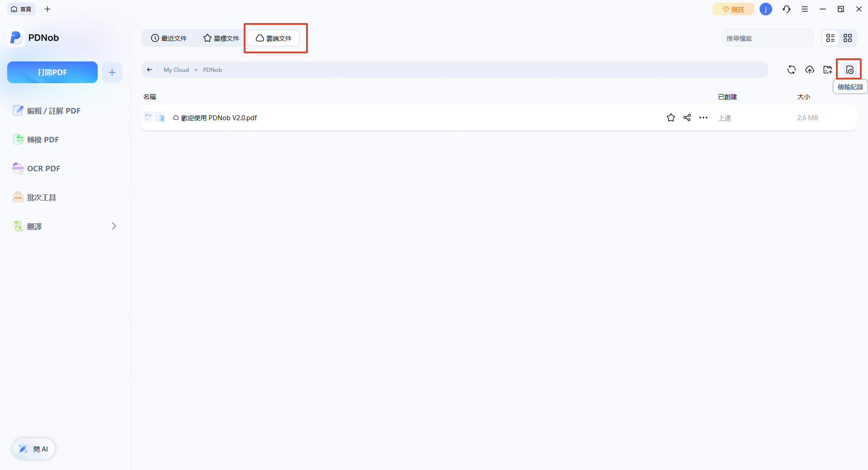Click PDNob folder in breadcrumb
The height and width of the screenshot is (470, 868).
point(212,70)
